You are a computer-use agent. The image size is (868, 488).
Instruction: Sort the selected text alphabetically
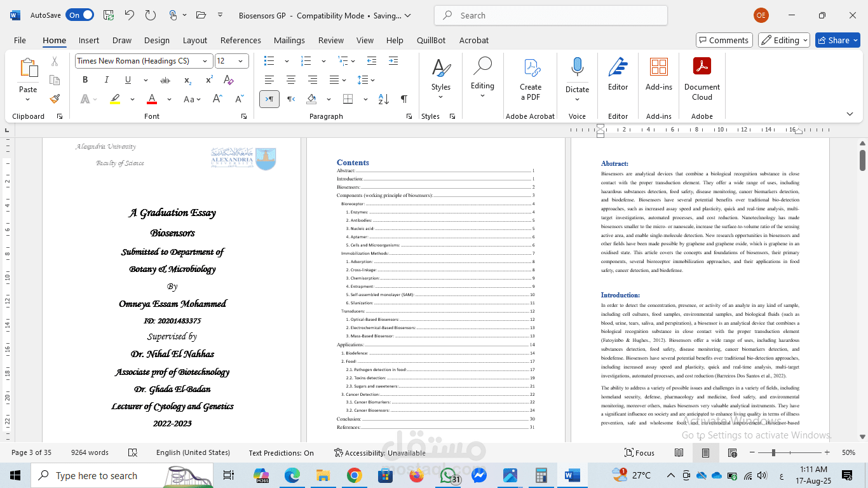(384, 99)
